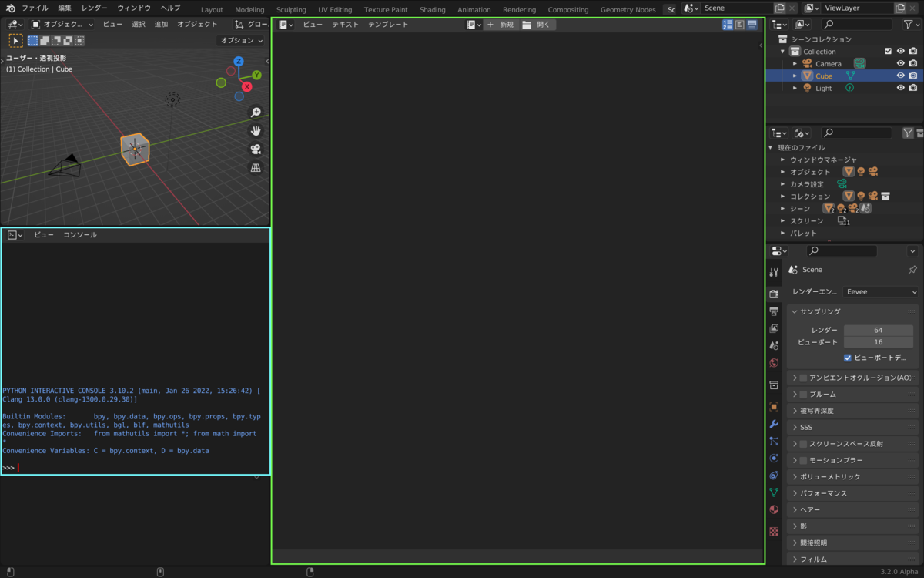Viewport: 924px width, 578px height.
Task: Open the Modifiers wrench properties tab
Action: tap(774, 424)
